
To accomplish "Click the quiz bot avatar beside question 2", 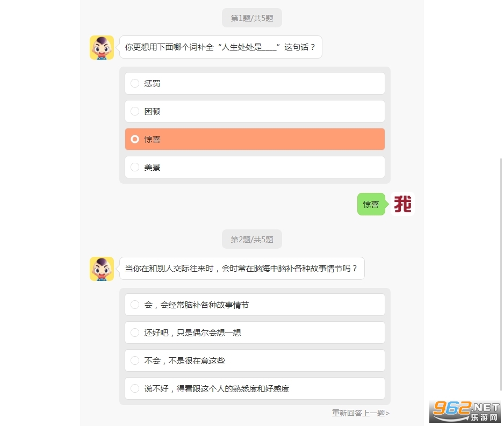I will tap(102, 269).
